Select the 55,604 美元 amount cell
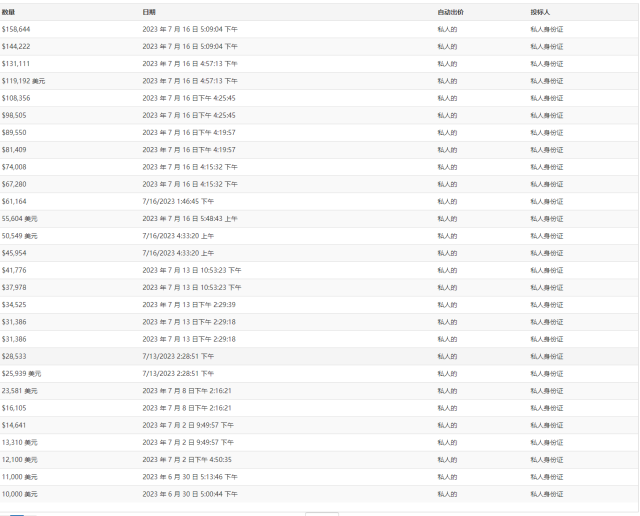The image size is (640, 516). click(x=20, y=218)
